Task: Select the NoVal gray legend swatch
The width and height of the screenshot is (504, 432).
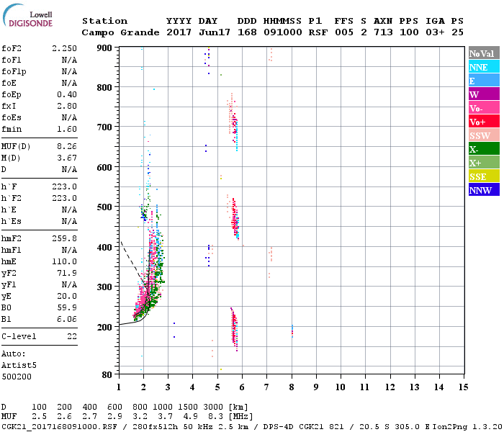Action: tap(483, 53)
